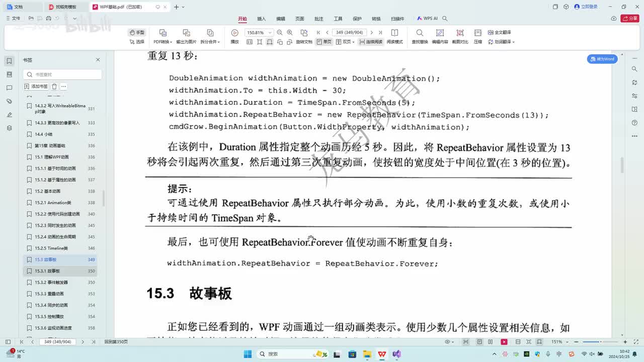
Task: Click the status bar zoom slider
Action: pyautogui.click(x=602, y=342)
